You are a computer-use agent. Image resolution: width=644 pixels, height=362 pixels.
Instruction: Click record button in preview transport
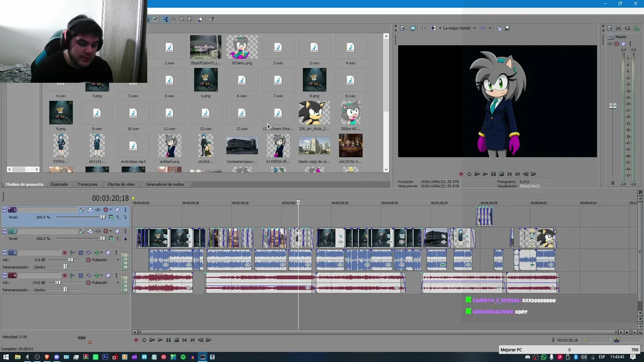[x=461, y=174]
